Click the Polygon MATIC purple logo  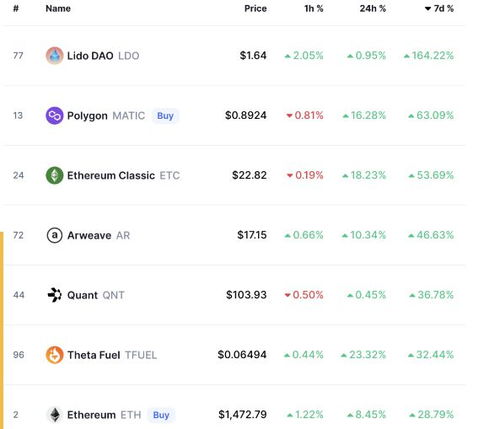(54, 116)
